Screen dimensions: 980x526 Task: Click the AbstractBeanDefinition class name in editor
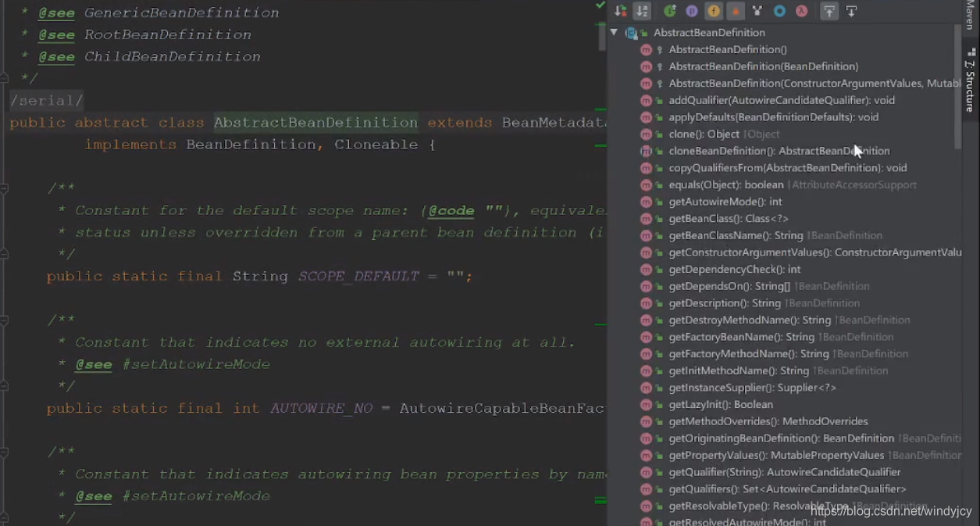coord(315,123)
